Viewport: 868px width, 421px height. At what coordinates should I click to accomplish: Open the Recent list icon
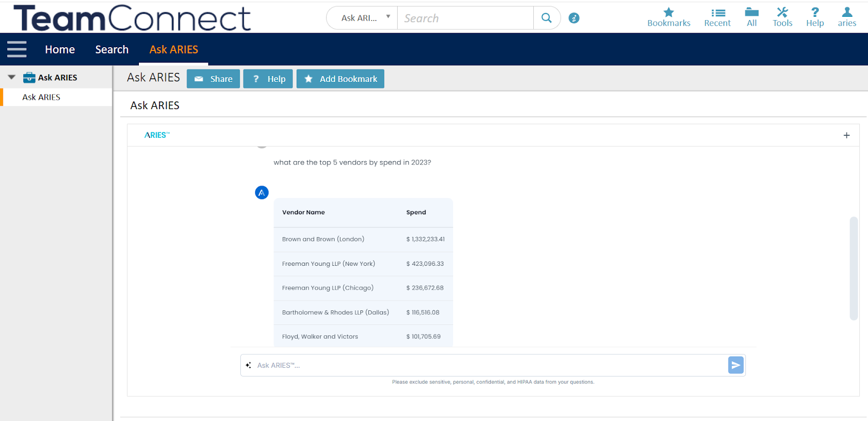(x=718, y=12)
